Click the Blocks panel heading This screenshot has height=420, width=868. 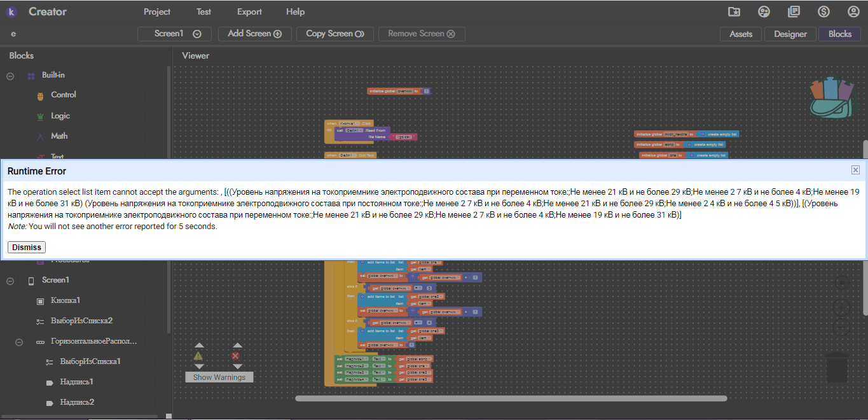click(x=22, y=55)
